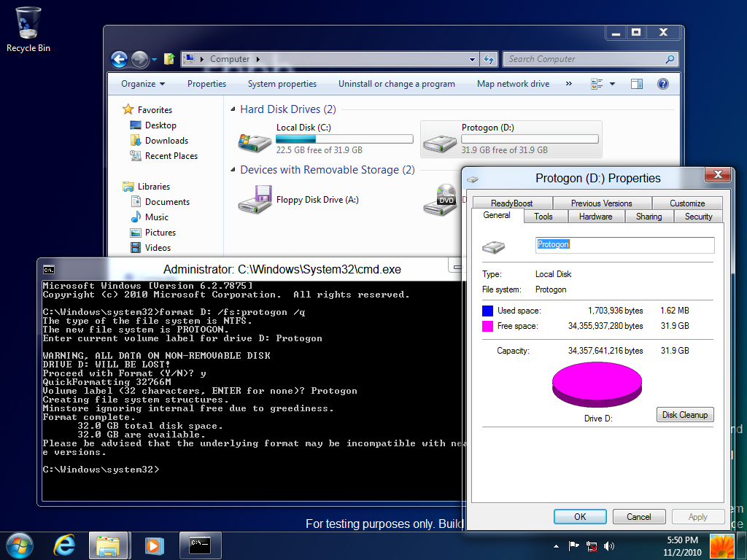Image resolution: width=747 pixels, height=560 pixels.
Task: Switch to the Security tab
Action: pyautogui.click(x=698, y=217)
